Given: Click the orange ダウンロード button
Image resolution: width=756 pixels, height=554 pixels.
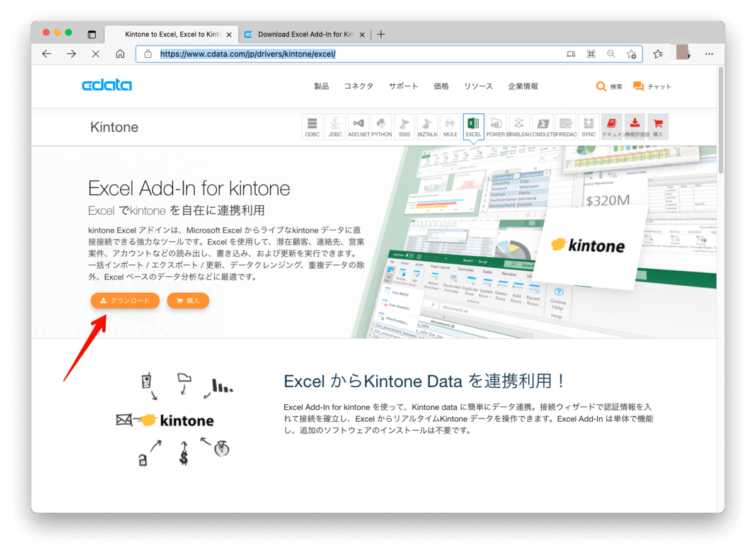Looking at the screenshot, I should [x=125, y=301].
